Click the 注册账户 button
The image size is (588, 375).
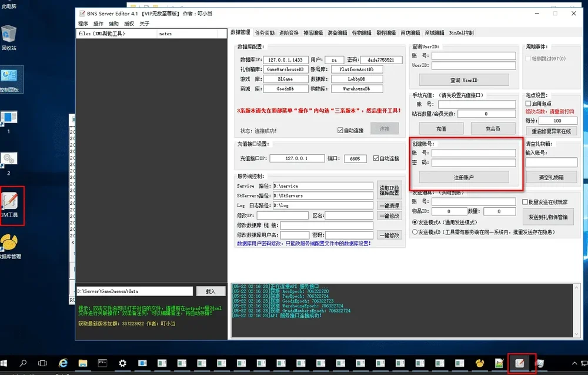pos(464,177)
